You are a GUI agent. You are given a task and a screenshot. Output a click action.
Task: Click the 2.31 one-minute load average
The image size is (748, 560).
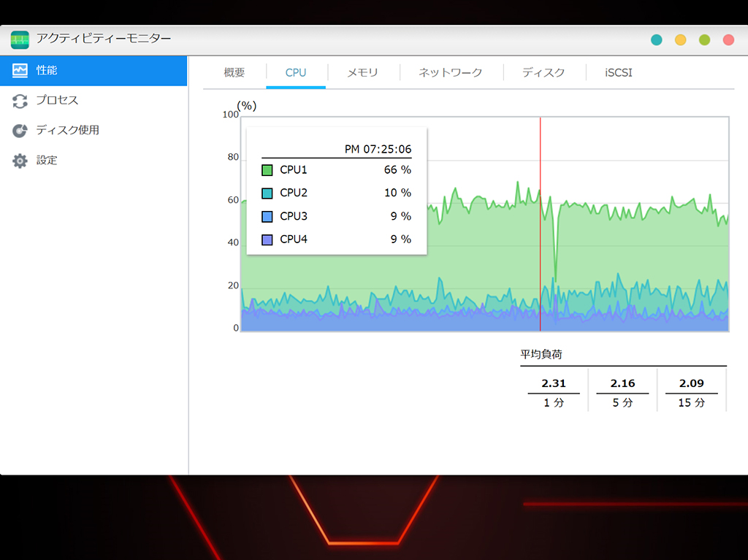pyautogui.click(x=554, y=383)
